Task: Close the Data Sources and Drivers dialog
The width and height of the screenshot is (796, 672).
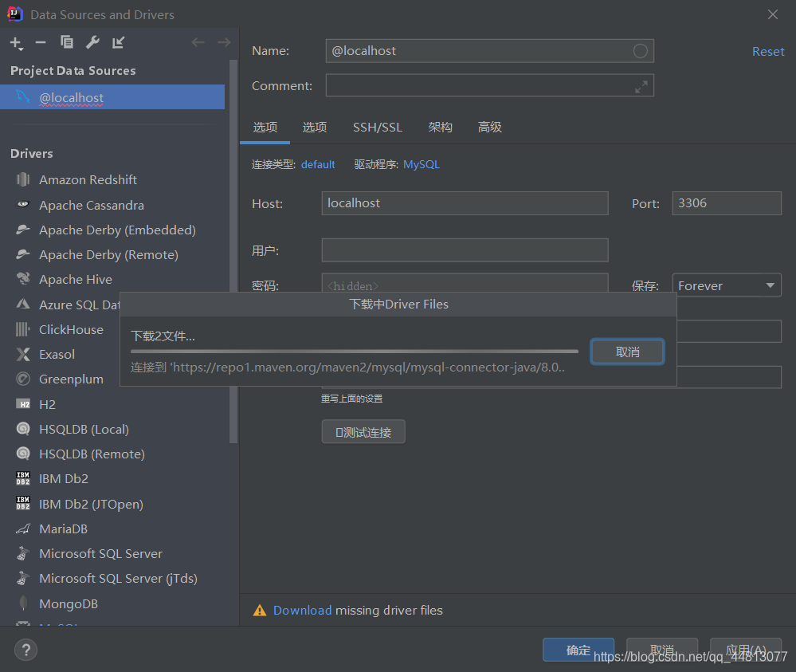Action: click(772, 14)
